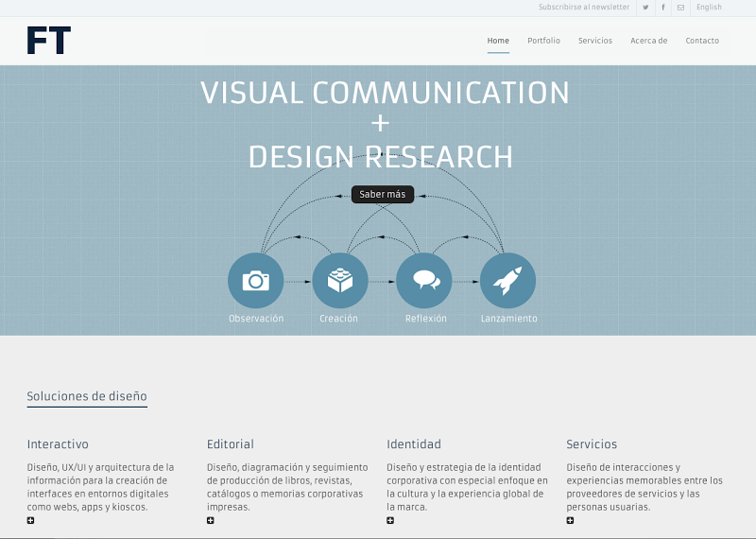The image size is (756, 539).
Task: Open the Portfolio menu item
Action: click(544, 41)
